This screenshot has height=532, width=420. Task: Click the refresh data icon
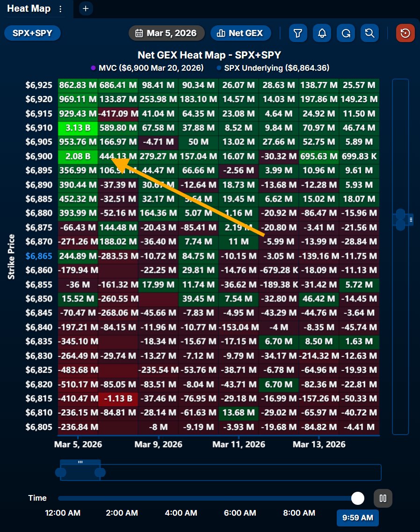click(346, 33)
